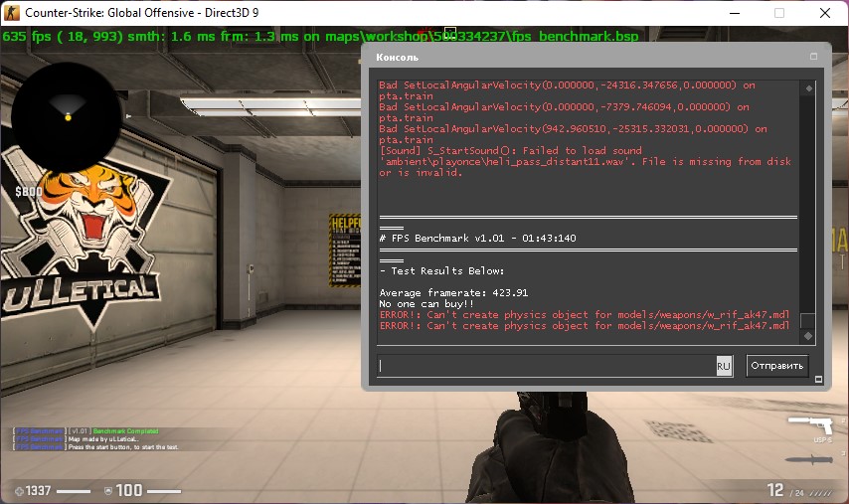The width and height of the screenshot is (849, 504).
Task: Click the ammo count 12
Action: pos(775,490)
